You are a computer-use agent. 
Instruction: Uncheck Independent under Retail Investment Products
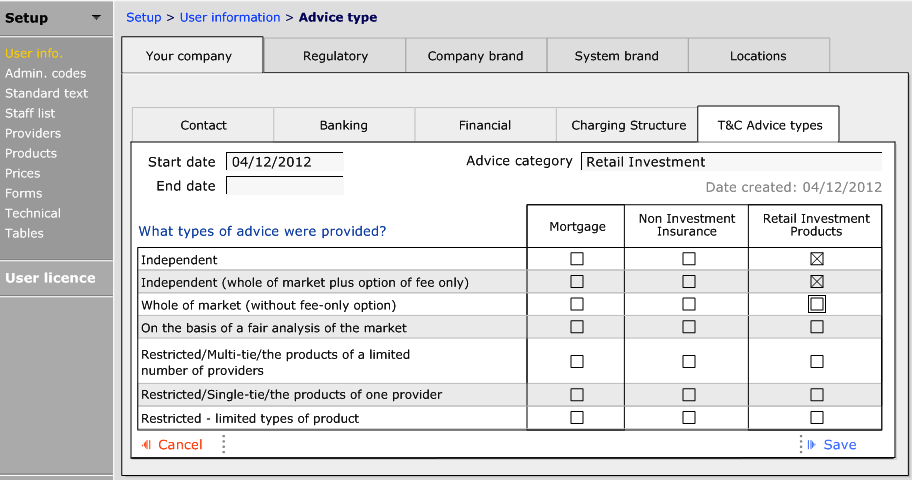click(x=817, y=259)
